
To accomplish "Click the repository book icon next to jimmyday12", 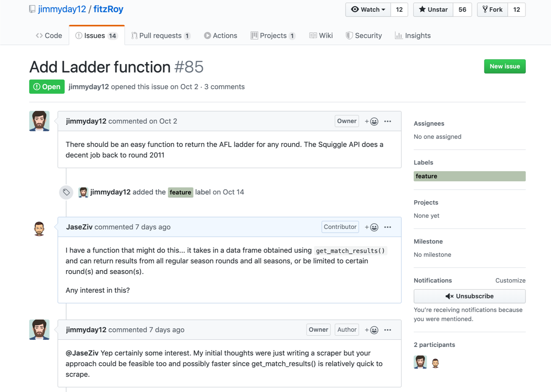I will pyautogui.click(x=32, y=9).
